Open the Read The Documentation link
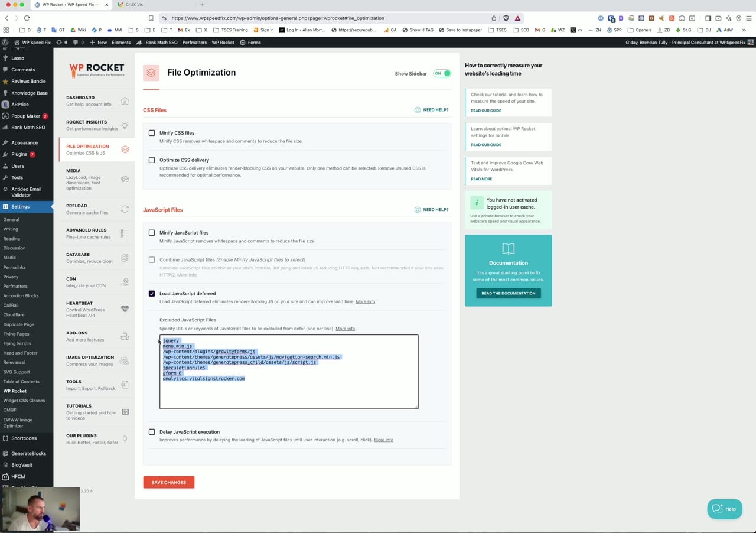 pyautogui.click(x=508, y=292)
